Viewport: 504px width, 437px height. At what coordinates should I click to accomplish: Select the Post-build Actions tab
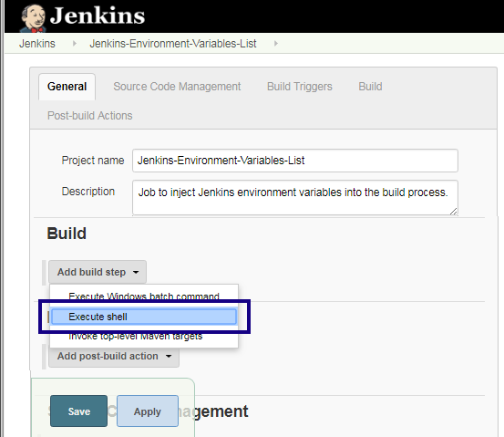89,116
